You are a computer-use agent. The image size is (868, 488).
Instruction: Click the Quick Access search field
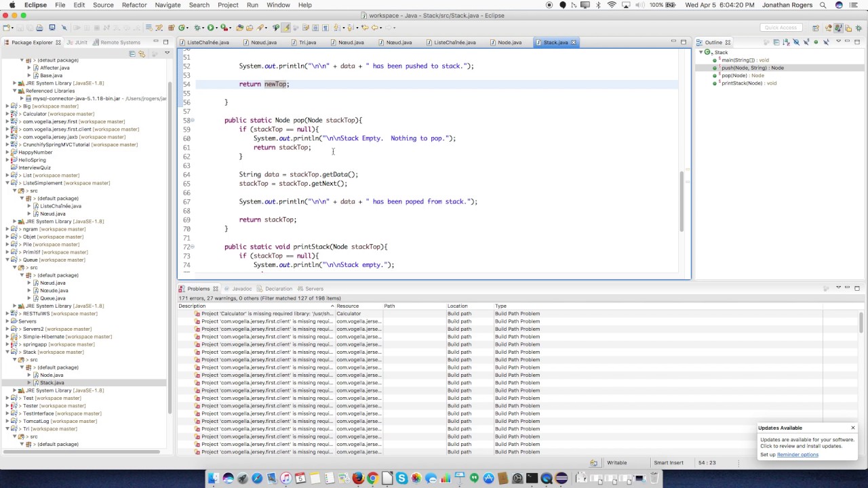[x=781, y=28]
